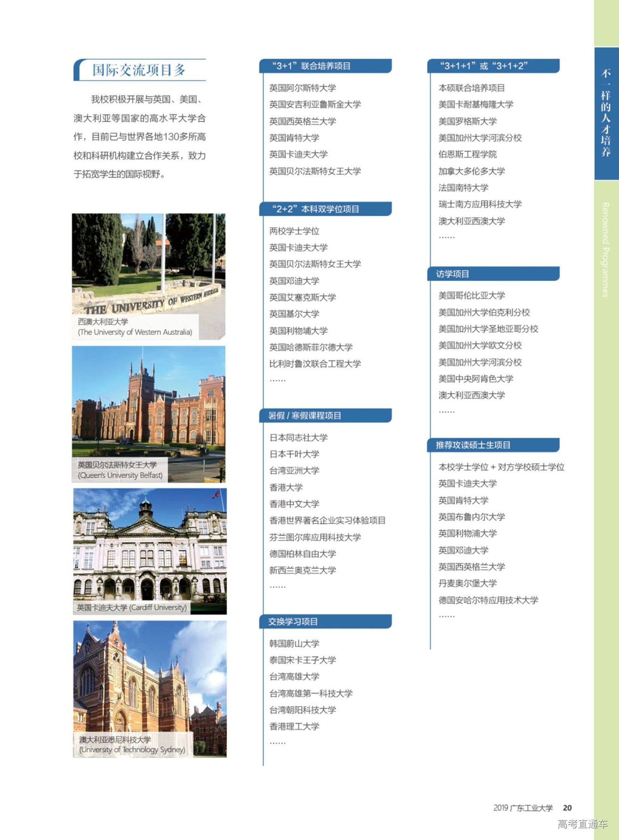Image resolution: width=619 pixels, height=840 pixels.
Task: Choose 美国哥伦比亚大学 under 访学项目
Action: pyautogui.click(x=472, y=296)
